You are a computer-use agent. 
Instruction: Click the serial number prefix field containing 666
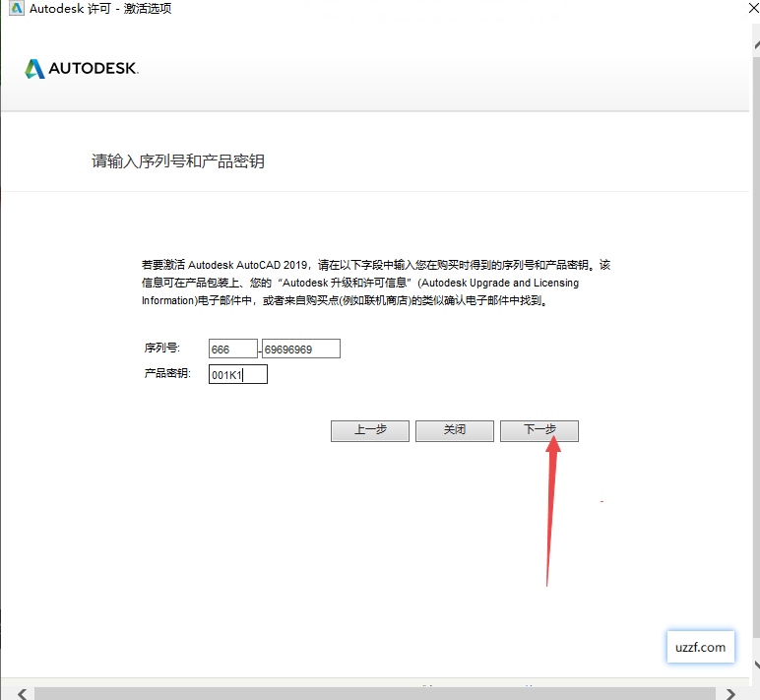tap(232, 349)
